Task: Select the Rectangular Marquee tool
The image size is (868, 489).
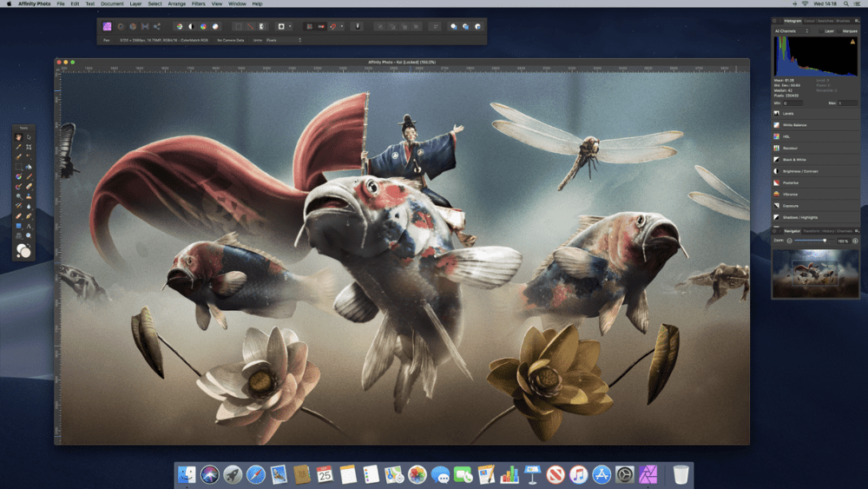Action: tap(18, 168)
